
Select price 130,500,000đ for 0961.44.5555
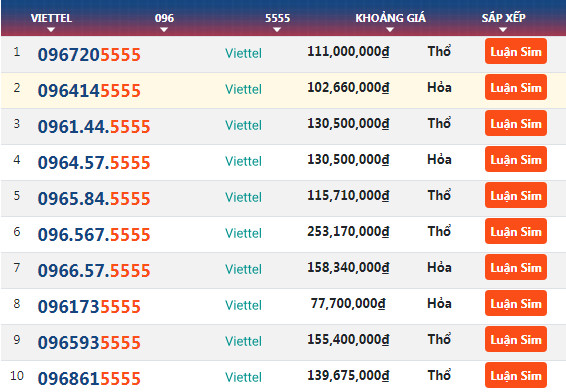point(348,123)
